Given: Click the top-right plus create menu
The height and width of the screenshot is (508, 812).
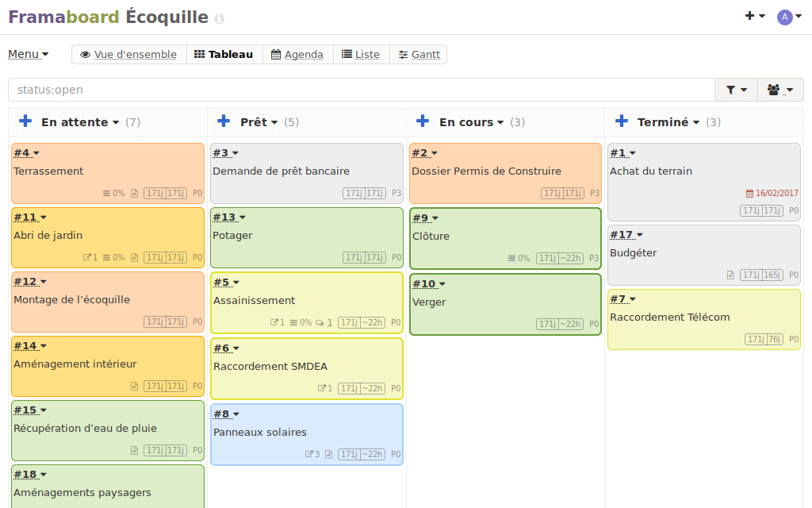Looking at the screenshot, I should (754, 16).
